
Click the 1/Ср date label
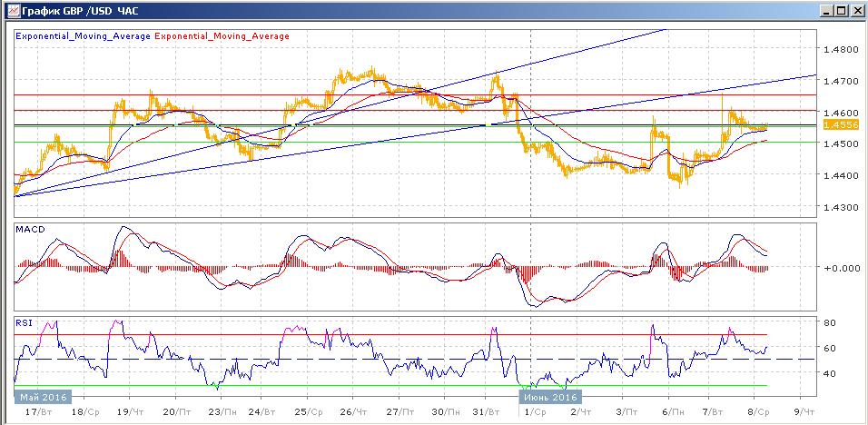coord(534,412)
